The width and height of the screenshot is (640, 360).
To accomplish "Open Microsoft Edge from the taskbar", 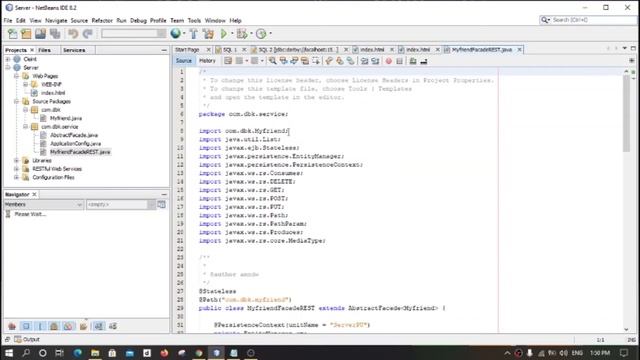I will 78,353.
